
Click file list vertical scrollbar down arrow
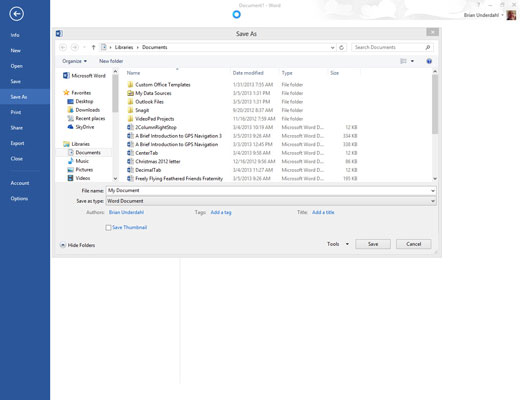(x=435, y=179)
